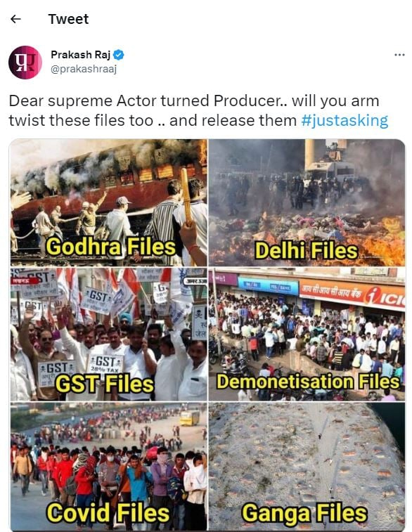Open the three-dot more options menu

399,55
